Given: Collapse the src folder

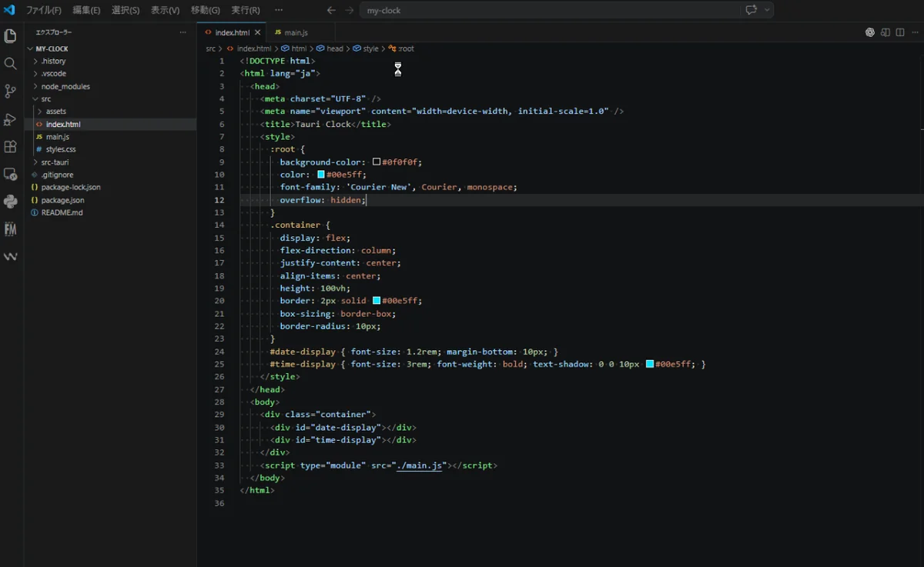Looking at the screenshot, I should click(46, 98).
